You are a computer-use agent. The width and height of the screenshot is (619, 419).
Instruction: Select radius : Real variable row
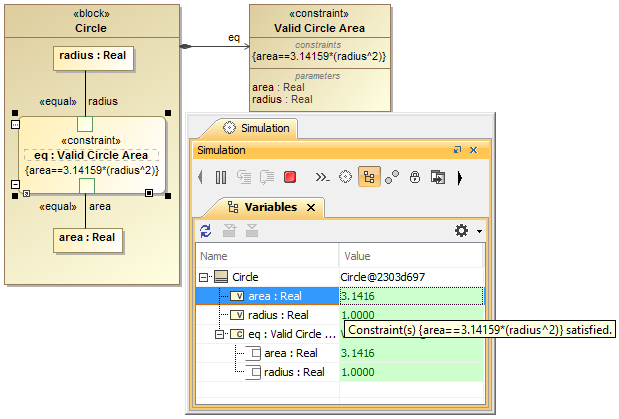click(278, 315)
